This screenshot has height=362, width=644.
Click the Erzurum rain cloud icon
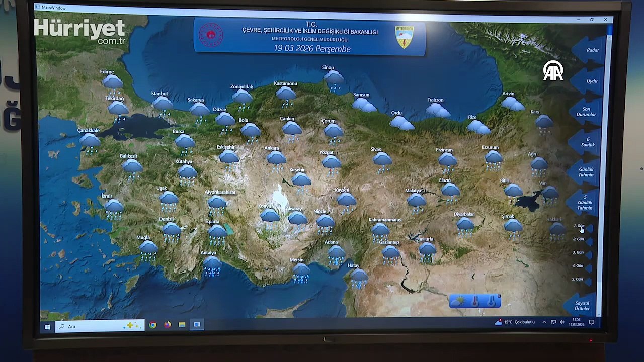[x=494, y=160]
